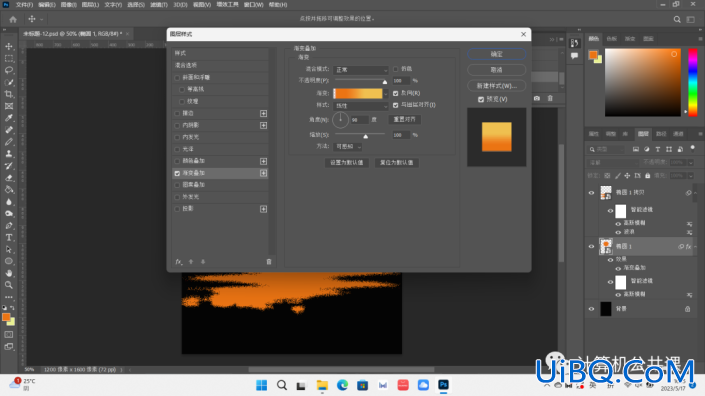Click the plus button on the 颜色叠加 row
The height and width of the screenshot is (396, 705).
point(263,161)
